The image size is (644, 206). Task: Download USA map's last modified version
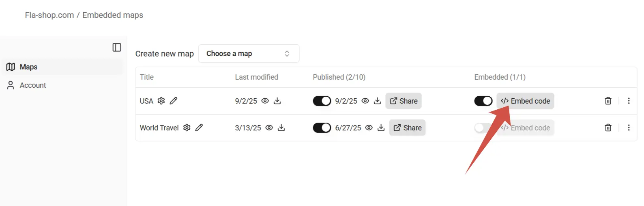[277, 101]
